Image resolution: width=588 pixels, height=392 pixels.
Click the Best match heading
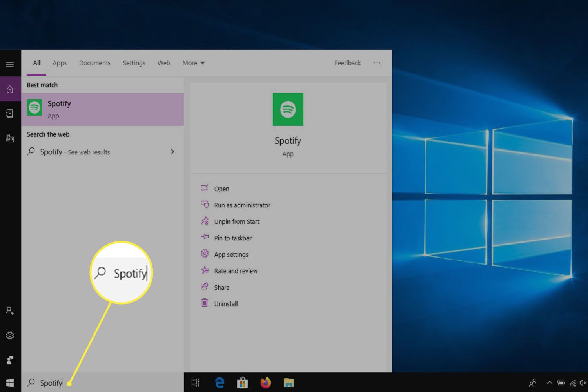[42, 85]
